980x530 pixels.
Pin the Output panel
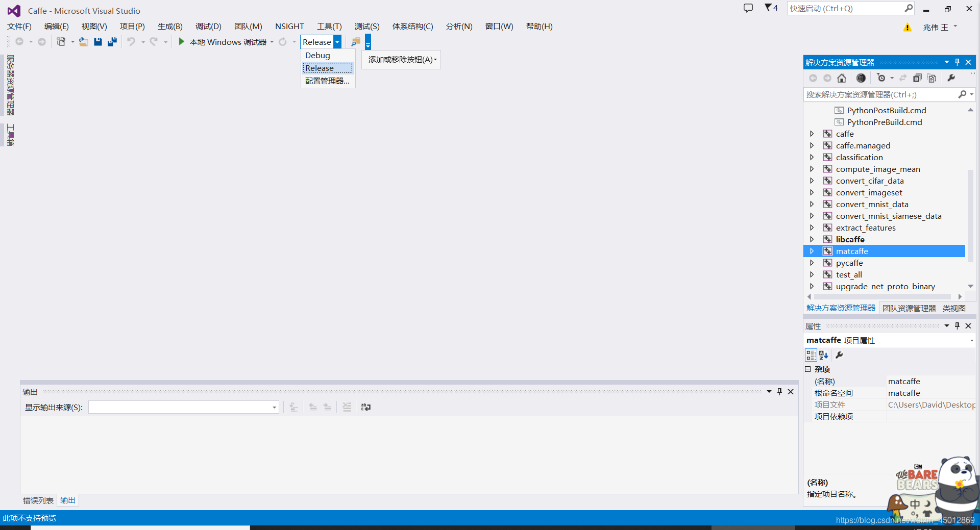(x=779, y=392)
